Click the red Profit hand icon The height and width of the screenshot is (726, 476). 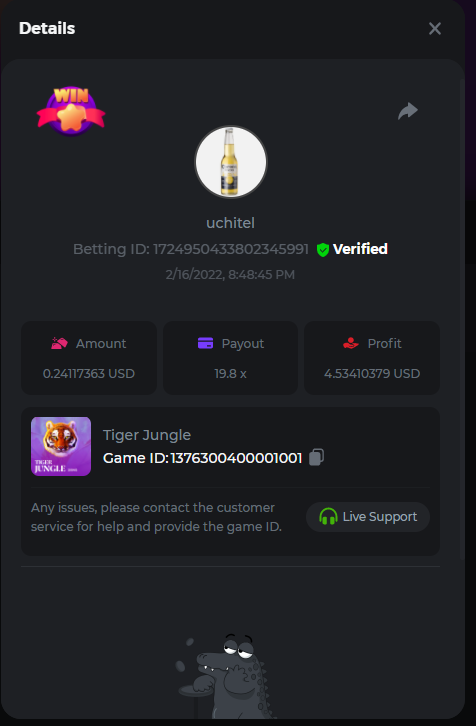[351, 344]
